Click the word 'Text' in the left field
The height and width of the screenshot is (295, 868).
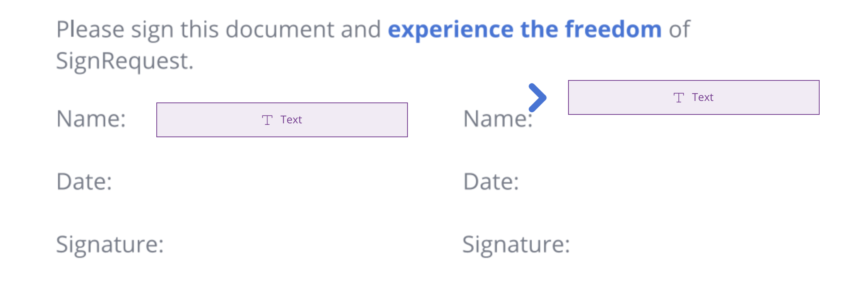291,120
